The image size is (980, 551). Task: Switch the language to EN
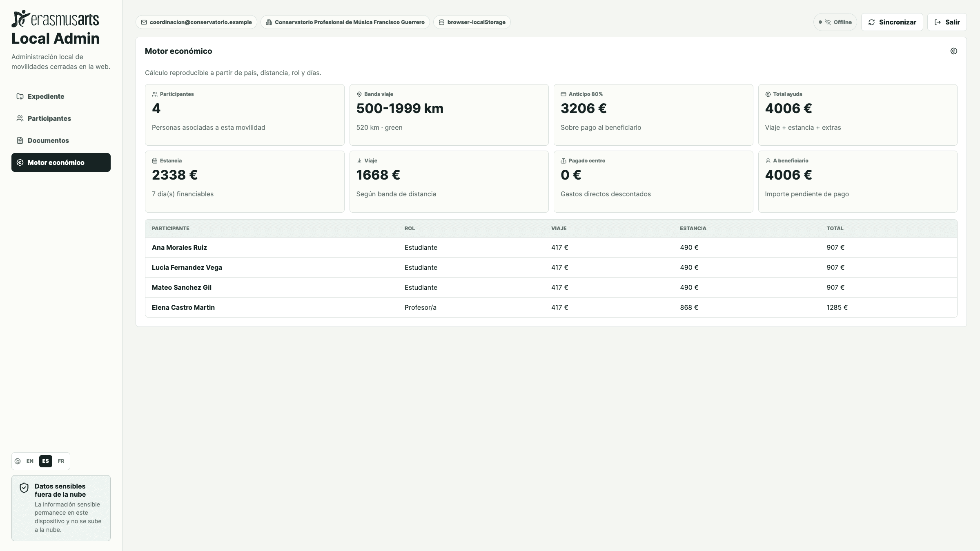[x=30, y=461]
